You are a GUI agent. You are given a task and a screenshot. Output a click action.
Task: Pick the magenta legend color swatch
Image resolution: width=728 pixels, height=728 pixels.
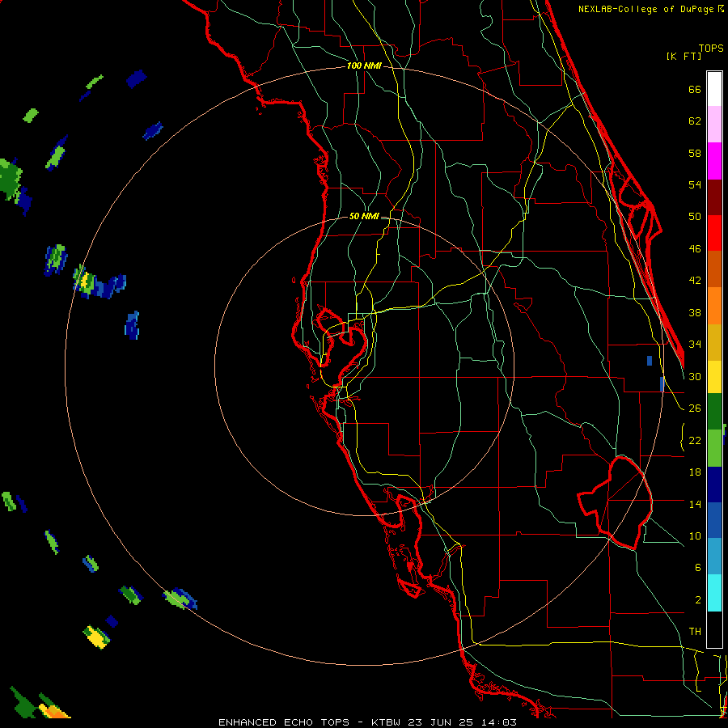click(714, 161)
